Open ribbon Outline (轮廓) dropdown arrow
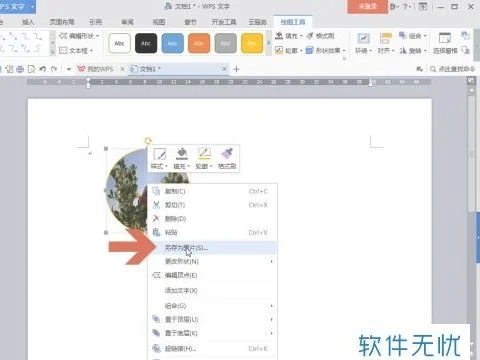This screenshot has height=360, width=480. coord(301,51)
